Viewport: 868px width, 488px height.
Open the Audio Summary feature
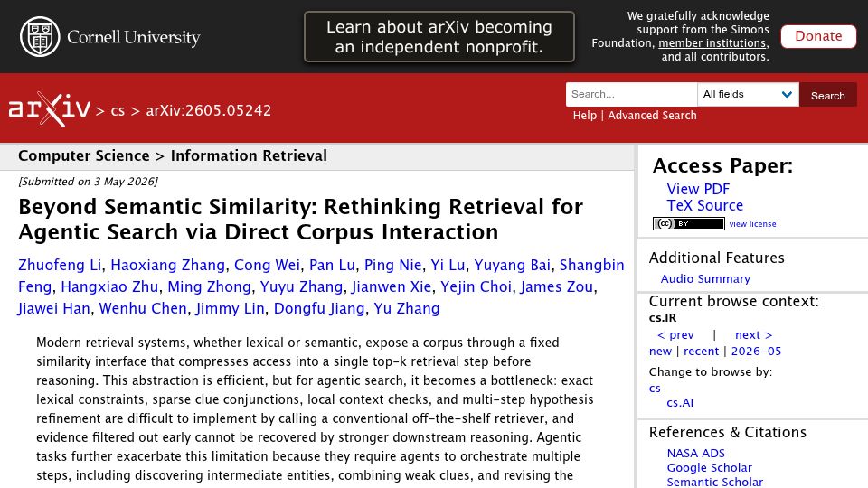click(x=705, y=279)
